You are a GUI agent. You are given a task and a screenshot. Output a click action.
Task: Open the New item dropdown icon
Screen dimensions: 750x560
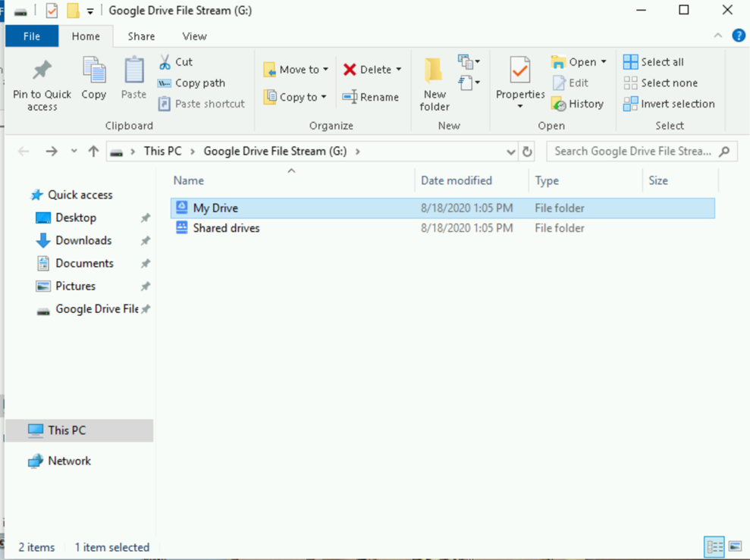point(469,61)
